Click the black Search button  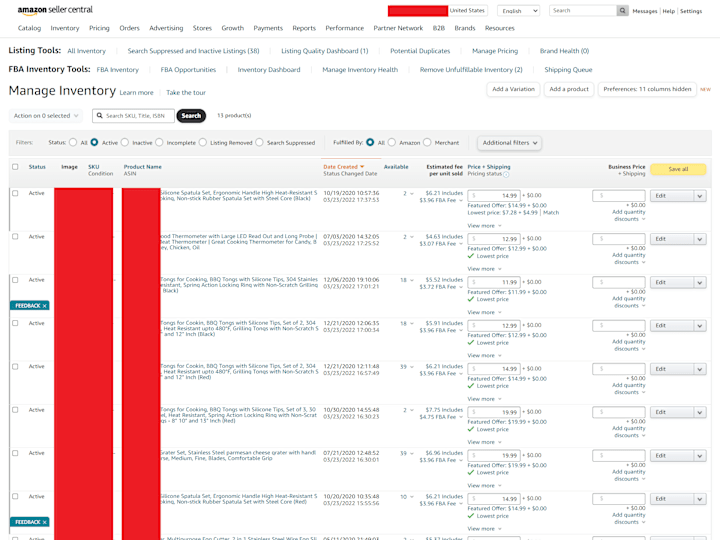191,116
